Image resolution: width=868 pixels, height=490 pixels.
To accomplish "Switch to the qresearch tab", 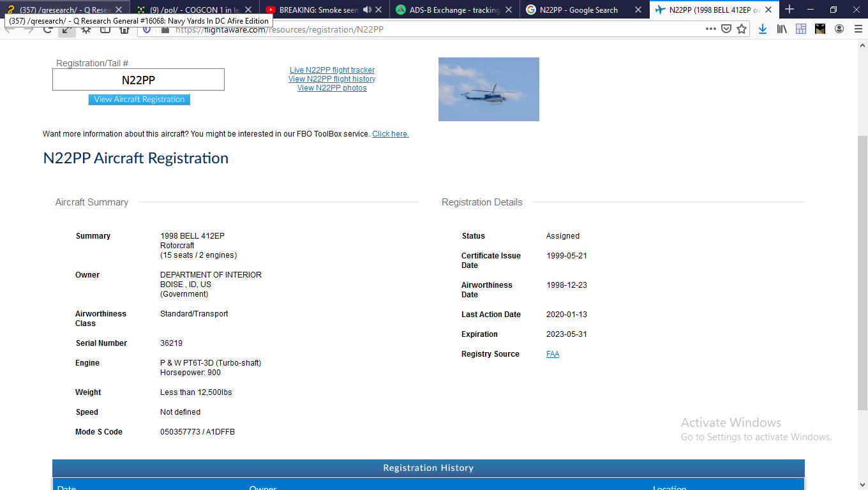I will coord(64,10).
